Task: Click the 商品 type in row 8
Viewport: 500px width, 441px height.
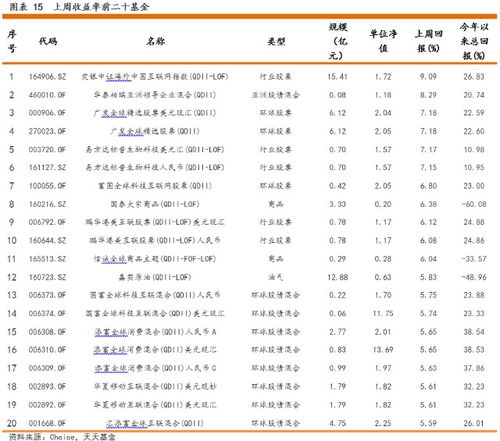Action: click(x=276, y=204)
